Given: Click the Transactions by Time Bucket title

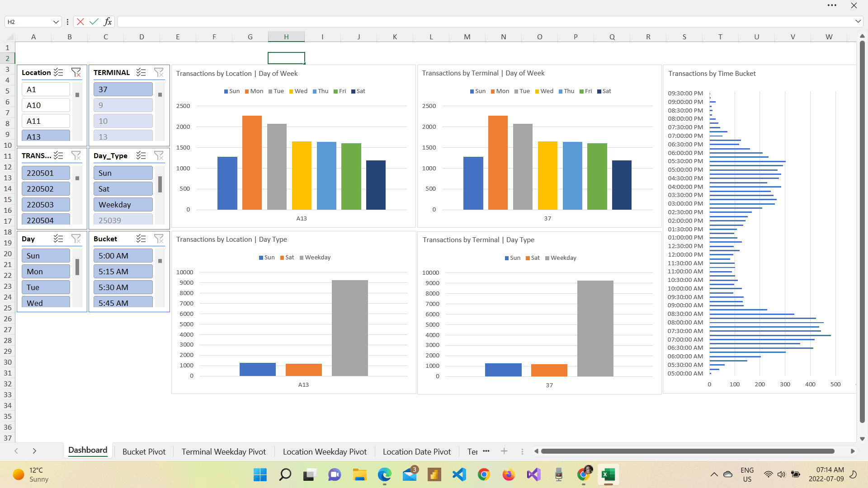Looking at the screenshot, I should coord(712,73).
